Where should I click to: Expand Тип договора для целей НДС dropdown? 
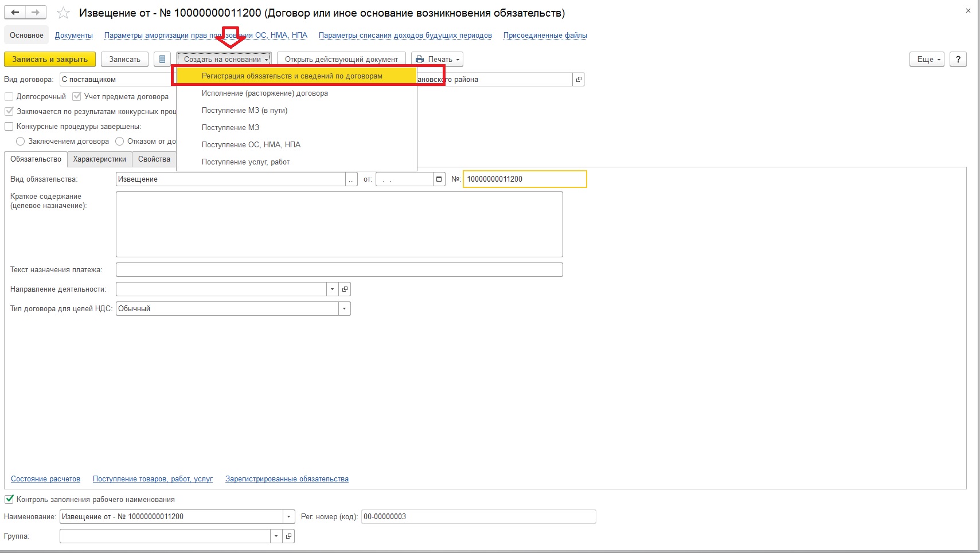[x=344, y=309]
